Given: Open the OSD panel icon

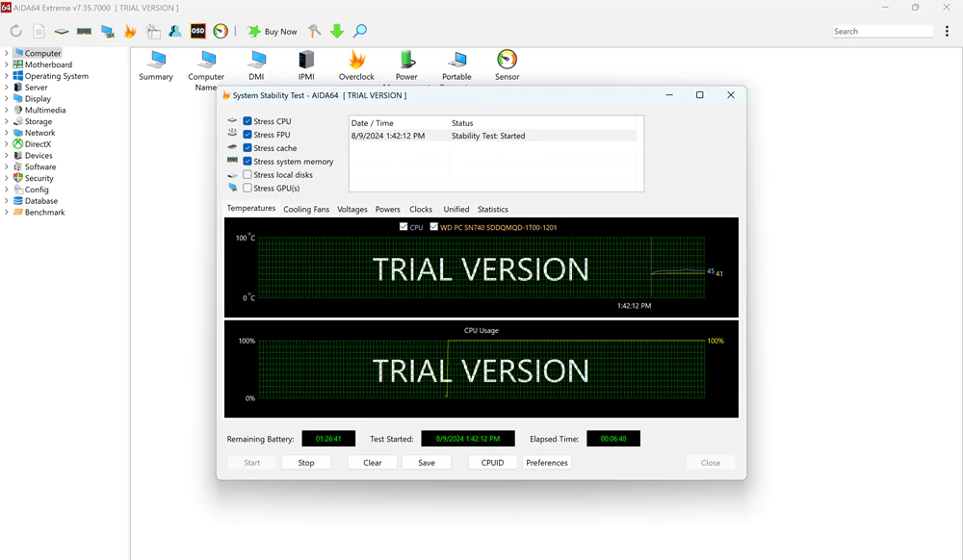Looking at the screenshot, I should [x=197, y=31].
